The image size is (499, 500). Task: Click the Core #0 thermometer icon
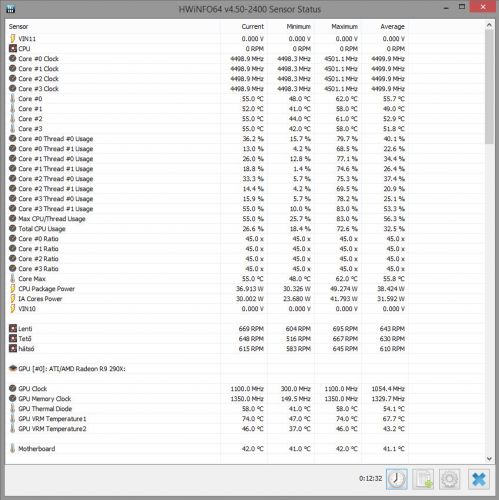click(13, 99)
